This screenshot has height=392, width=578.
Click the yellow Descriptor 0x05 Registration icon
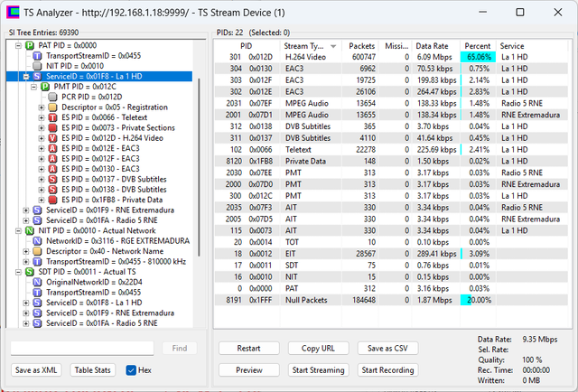click(52, 107)
